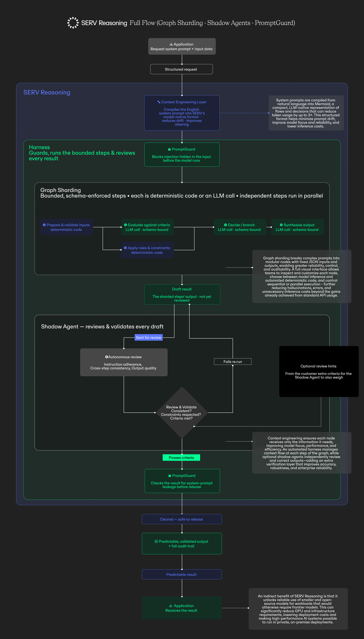Viewport: 364px width, 639px height.
Task: Click the lock icon on the input PromptGuard node
Action: click(x=169, y=149)
